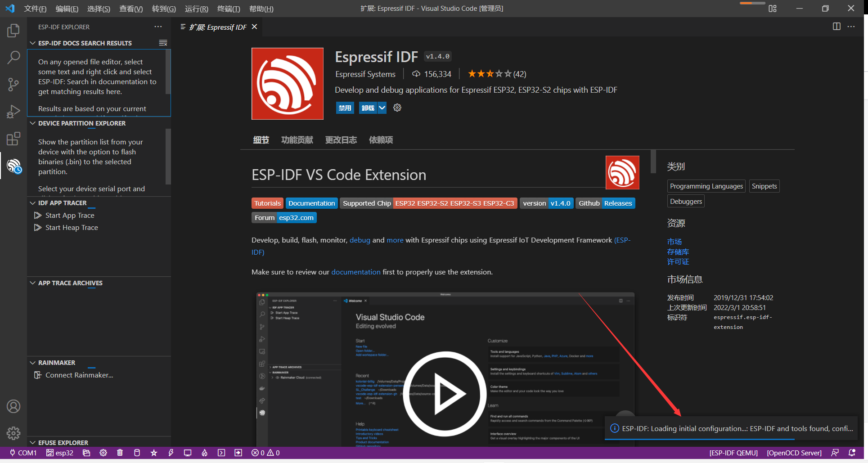Open extension settings with the gear button
868x463 pixels.
396,108
